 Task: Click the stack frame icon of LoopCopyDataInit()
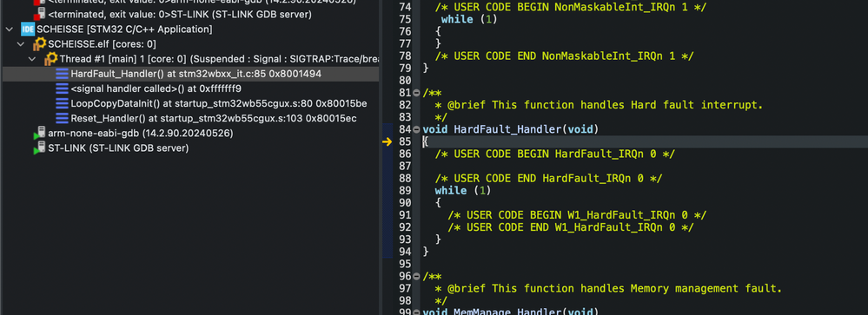[x=62, y=103]
